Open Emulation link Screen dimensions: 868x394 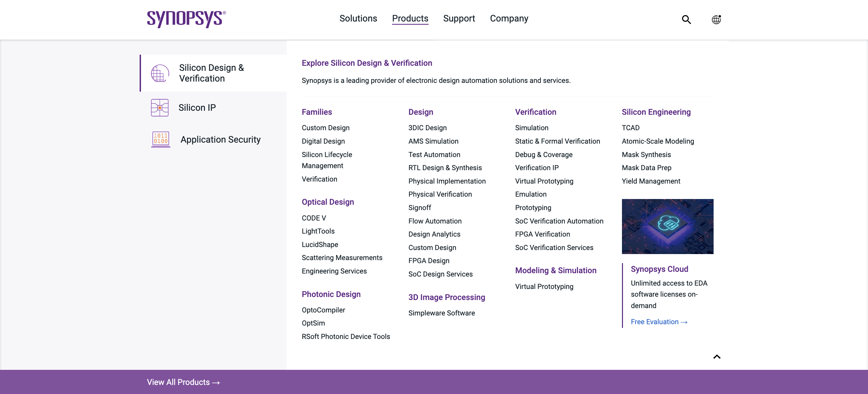531,194
